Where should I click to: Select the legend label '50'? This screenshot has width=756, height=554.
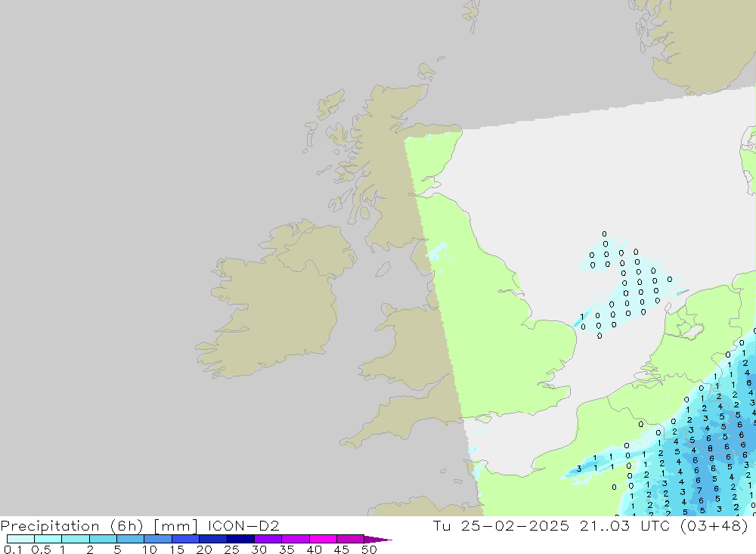tap(369, 549)
